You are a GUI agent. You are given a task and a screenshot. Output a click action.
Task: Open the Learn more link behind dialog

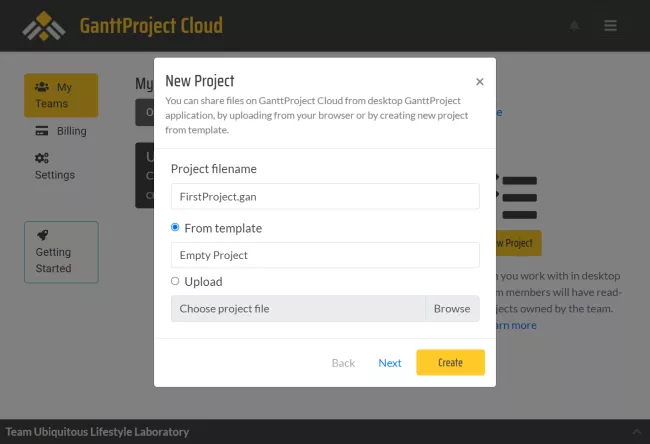(x=516, y=325)
